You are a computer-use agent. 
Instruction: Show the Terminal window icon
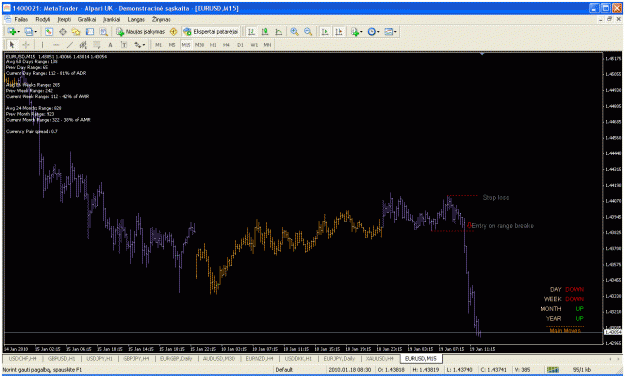(90, 31)
